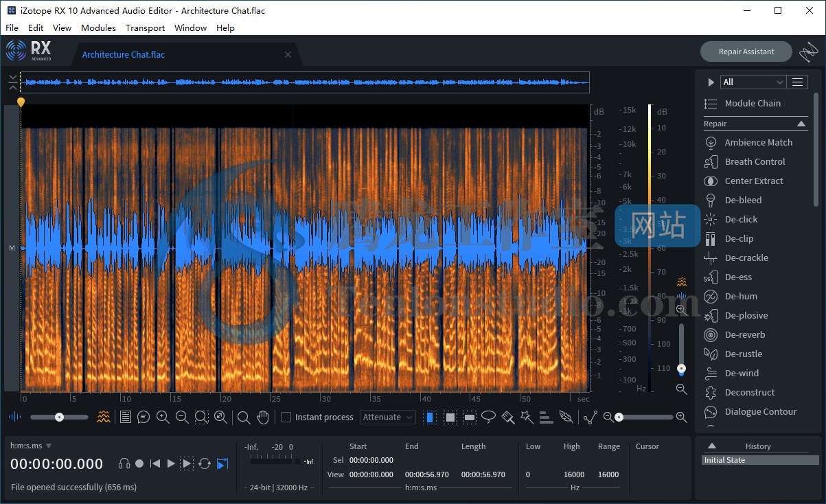Open the markers and regions list icon
Viewport: 826px width, 504px height.
tap(125, 417)
